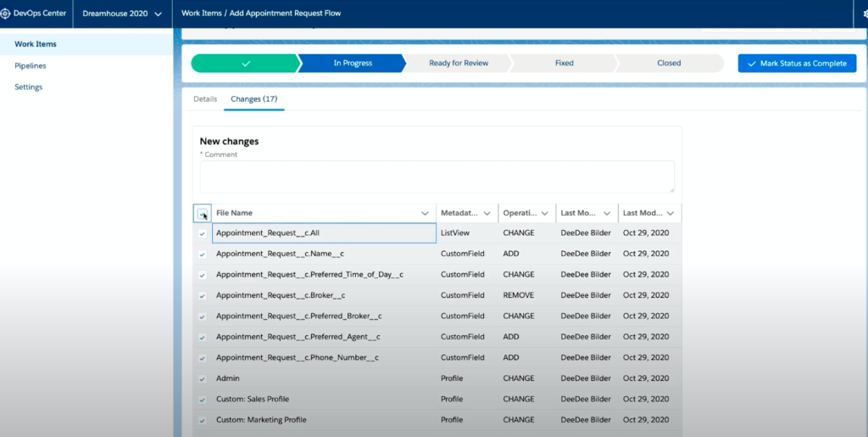The width and height of the screenshot is (868, 437).
Task: Open the Last Modified By column chevron
Action: point(607,213)
